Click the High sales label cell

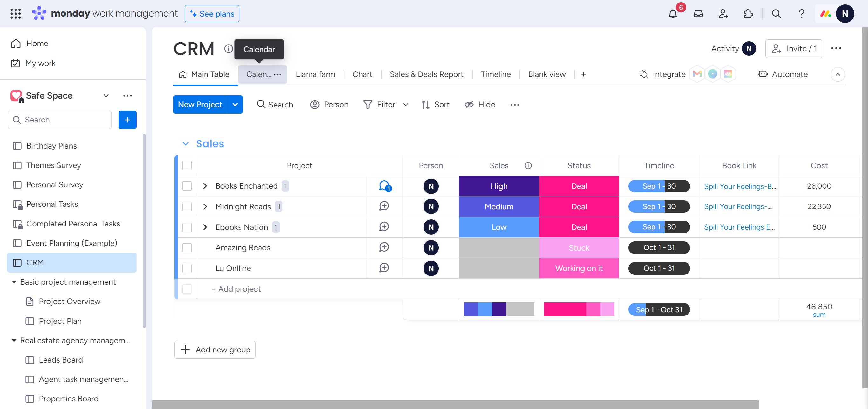tap(499, 186)
